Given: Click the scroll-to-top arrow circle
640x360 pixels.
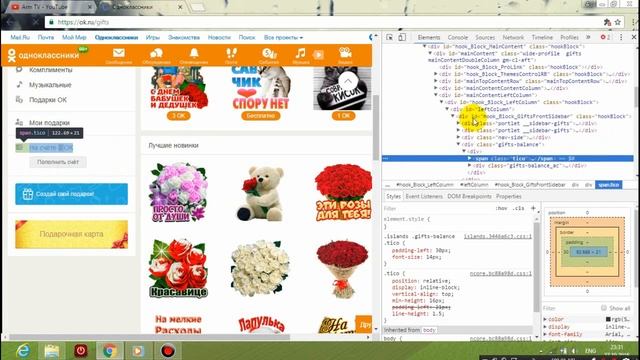Looking at the screenshot, I should (x=348, y=82).
